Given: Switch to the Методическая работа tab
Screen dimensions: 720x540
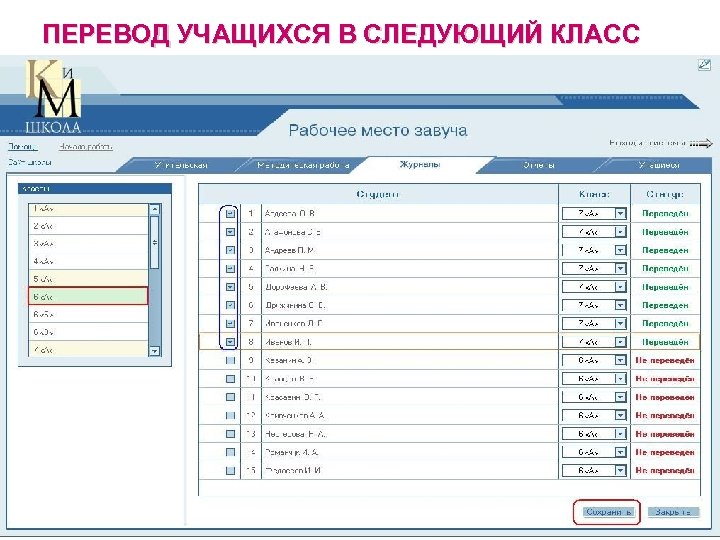Looking at the screenshot, I should pos(303,165).
